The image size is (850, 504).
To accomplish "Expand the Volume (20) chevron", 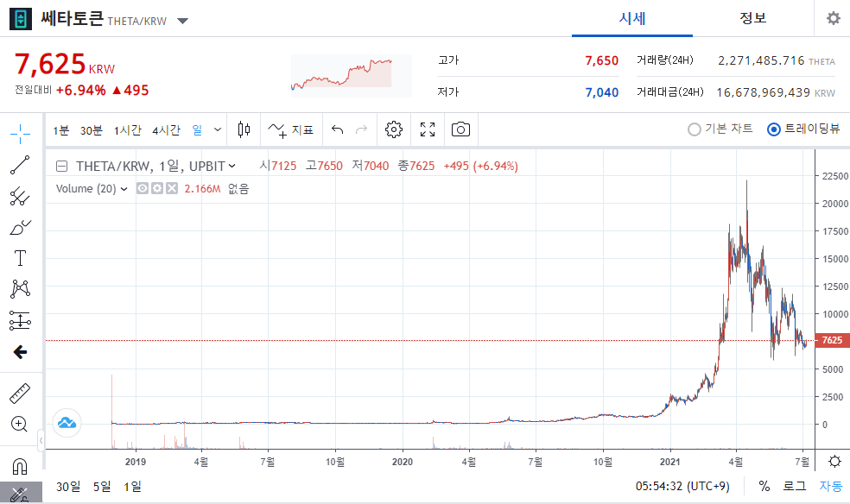I will coord(124,189).
